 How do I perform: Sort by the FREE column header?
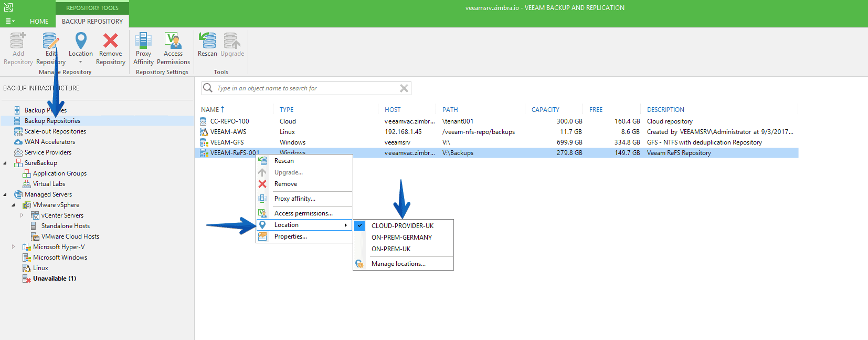point(596,110)
